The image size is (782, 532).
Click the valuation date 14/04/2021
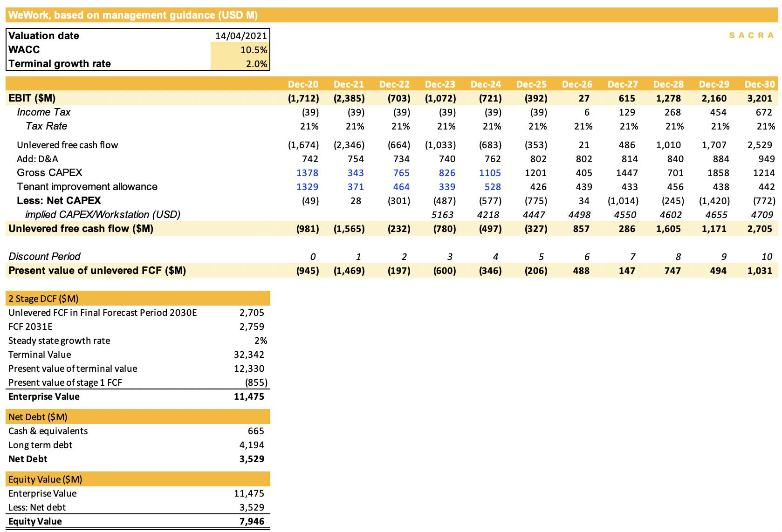tap(241, 36)
